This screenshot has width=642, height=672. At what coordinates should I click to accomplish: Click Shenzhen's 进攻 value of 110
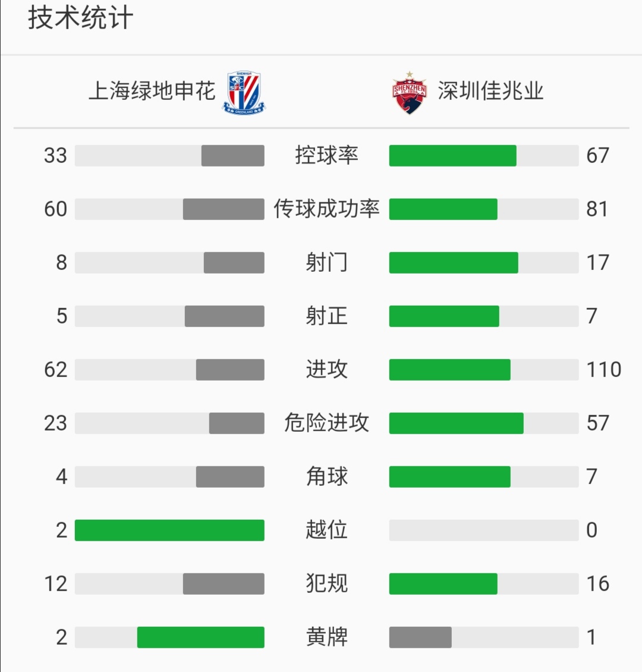pyautogui.click(x=603, y=370)
